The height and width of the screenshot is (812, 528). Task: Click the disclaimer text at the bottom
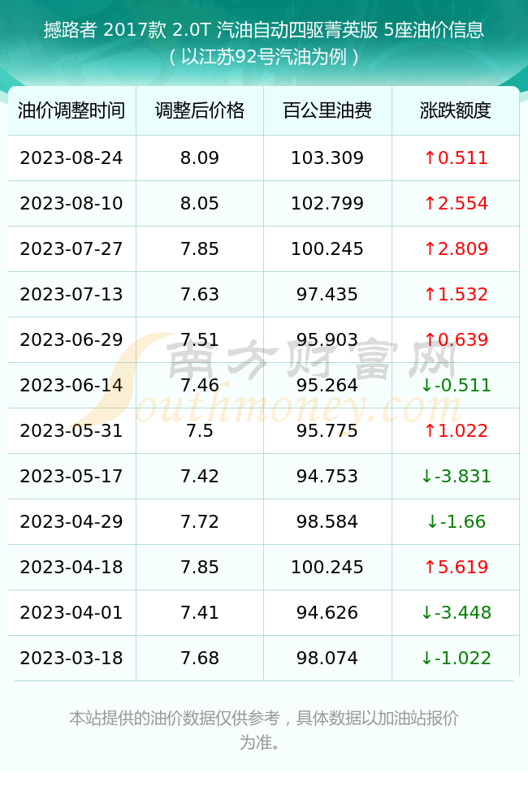pyautogui.click(x=264, y=730)
